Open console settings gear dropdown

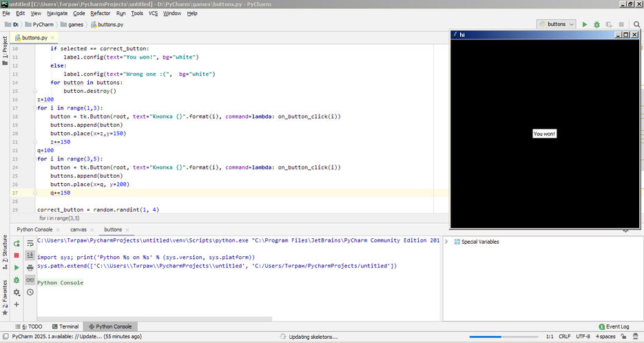17,292
